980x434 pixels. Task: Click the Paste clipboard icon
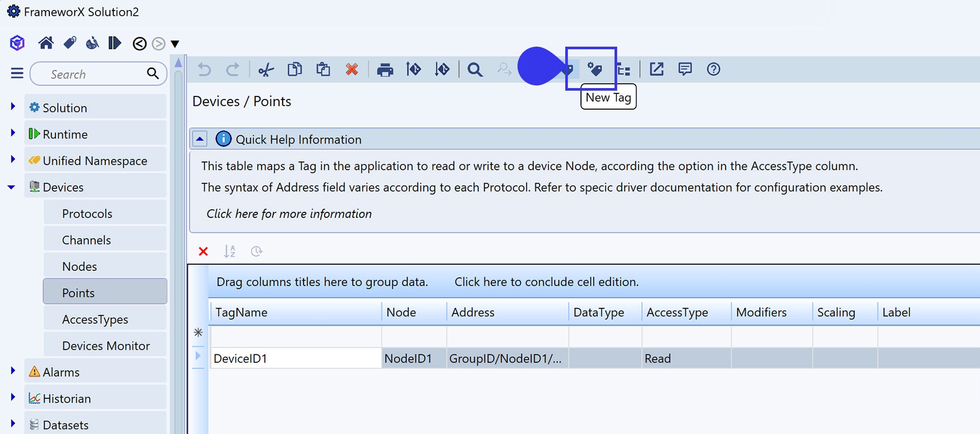(x=323, y=69)
